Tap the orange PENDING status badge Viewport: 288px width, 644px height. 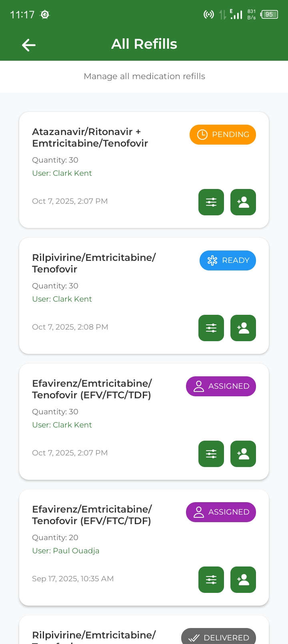223,135
